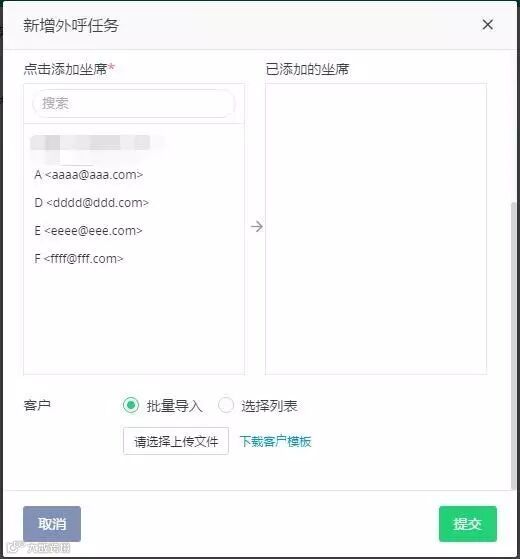
Task: Open the 下载客户模板 link
Action: tap(276, 441)
